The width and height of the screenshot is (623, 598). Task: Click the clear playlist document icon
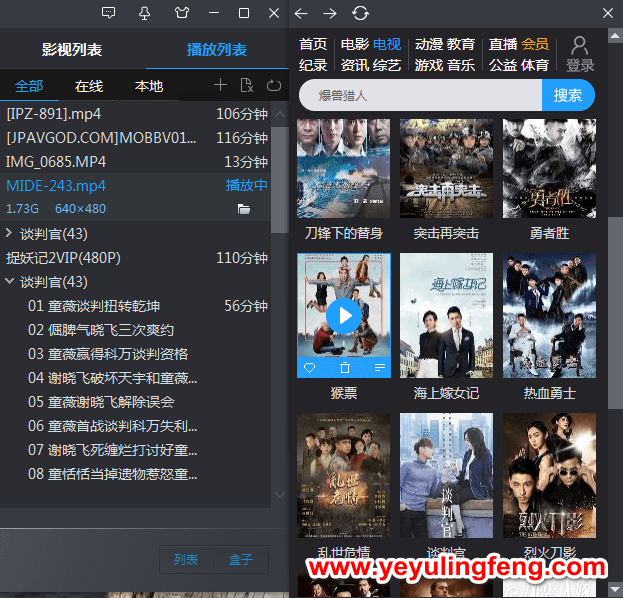(246, 85)
